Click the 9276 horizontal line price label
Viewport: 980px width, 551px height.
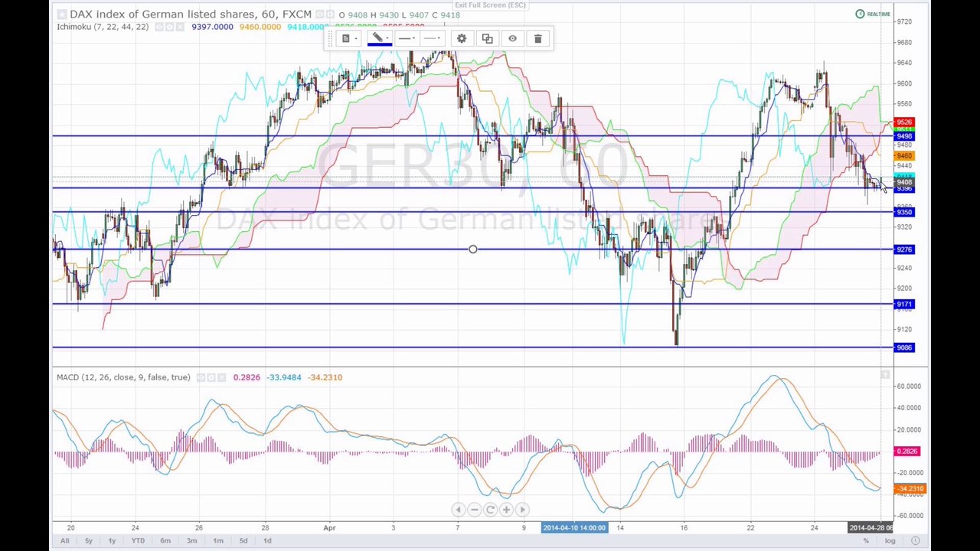[904, 249]
